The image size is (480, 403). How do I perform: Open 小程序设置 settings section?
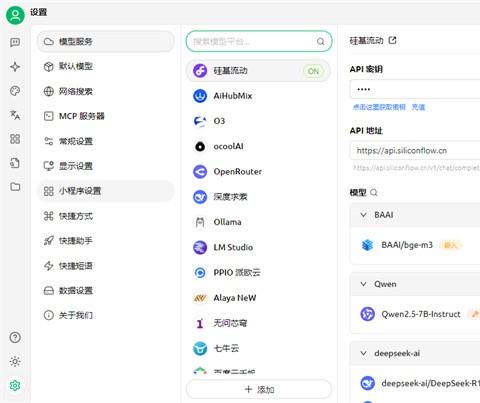(105, 191)
